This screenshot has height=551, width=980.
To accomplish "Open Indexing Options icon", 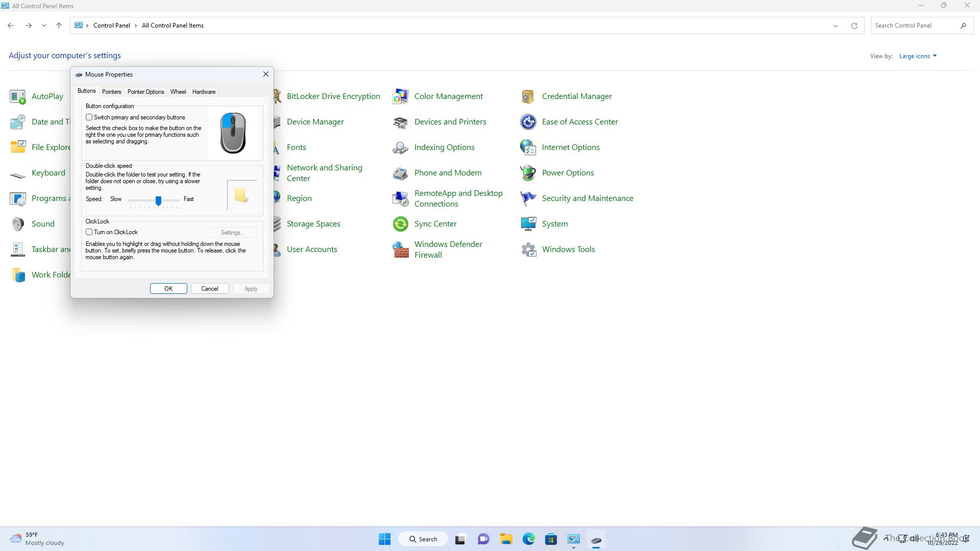I will [401, 147].
